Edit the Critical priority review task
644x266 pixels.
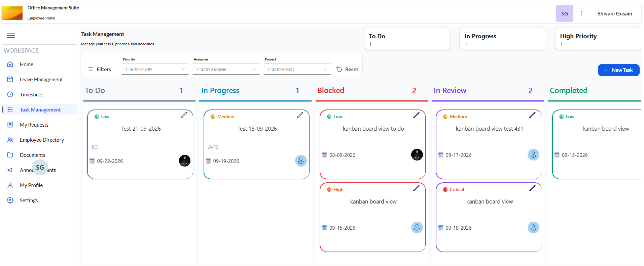[532, 188]
